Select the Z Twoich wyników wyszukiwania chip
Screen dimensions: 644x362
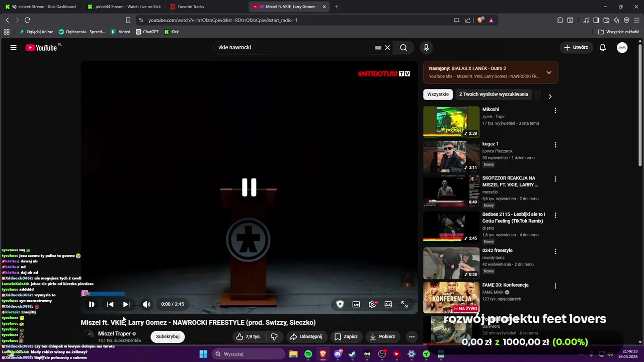pyautogui.click(x=494, y=94)
